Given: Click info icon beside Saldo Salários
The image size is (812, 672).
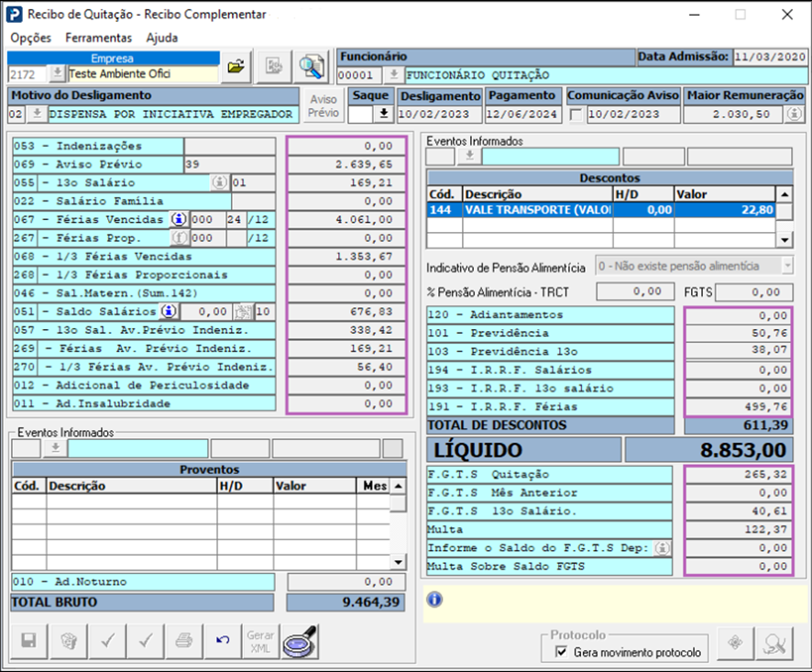Looking at the screenshot, I should (169, 312).
